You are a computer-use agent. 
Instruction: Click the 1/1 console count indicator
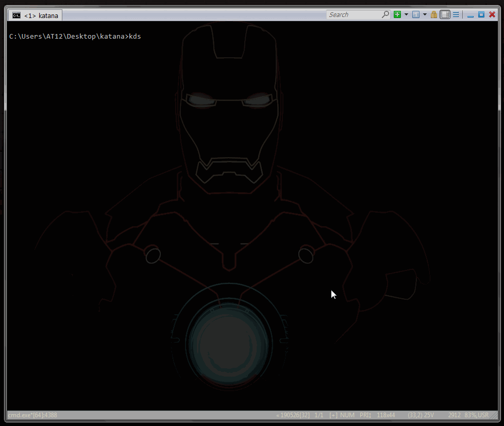click(x=319, y=415)
